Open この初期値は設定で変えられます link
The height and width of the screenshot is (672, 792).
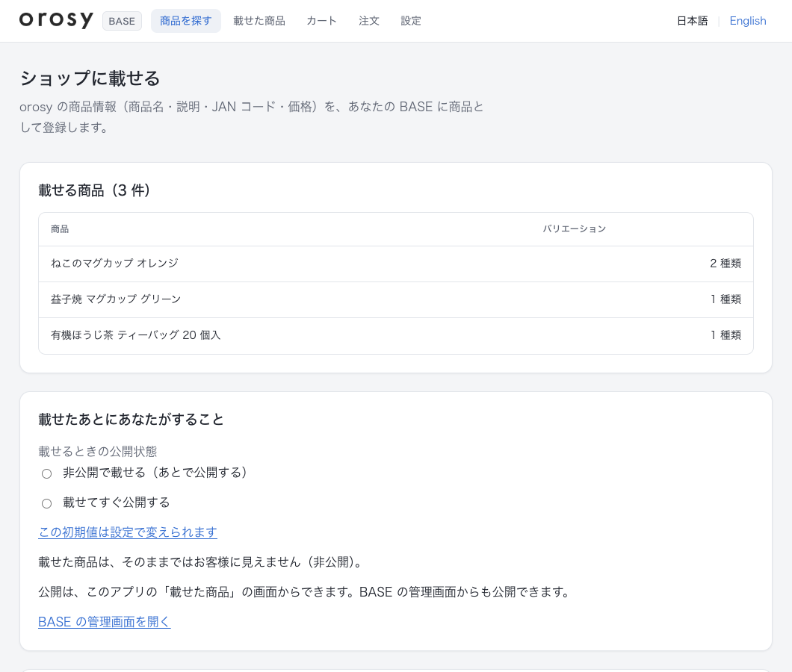pos(128,532)
